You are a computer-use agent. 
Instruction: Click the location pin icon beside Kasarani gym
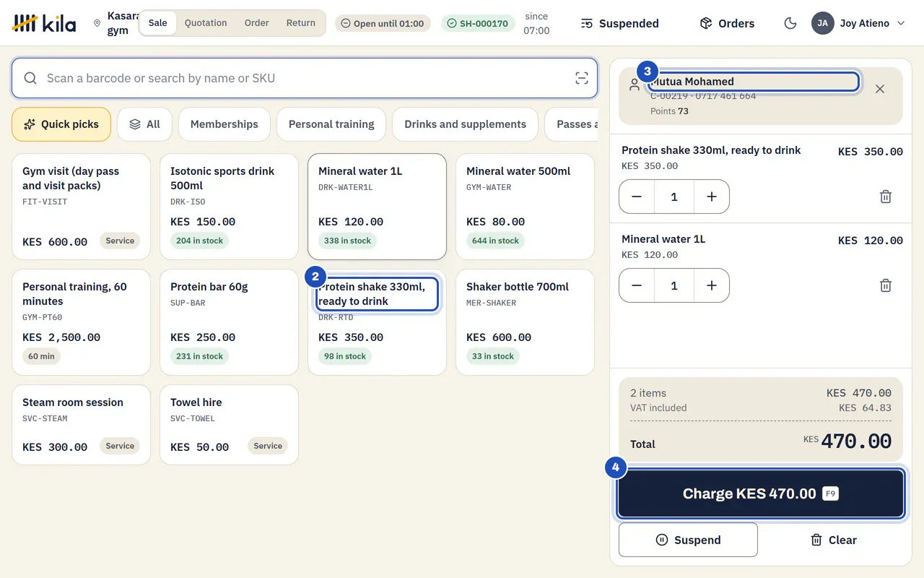97,23
